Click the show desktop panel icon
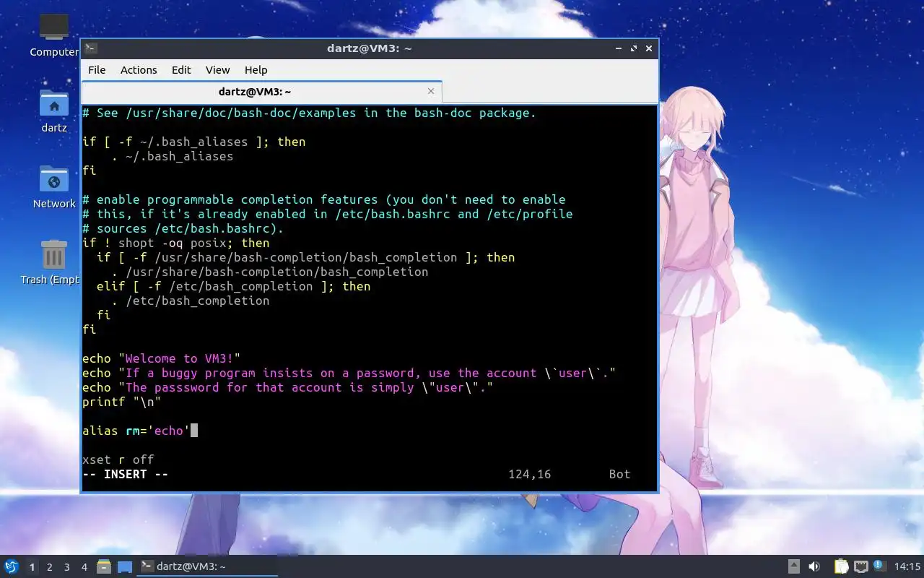This screenshot has height=578, width=924. pos(125,566)
